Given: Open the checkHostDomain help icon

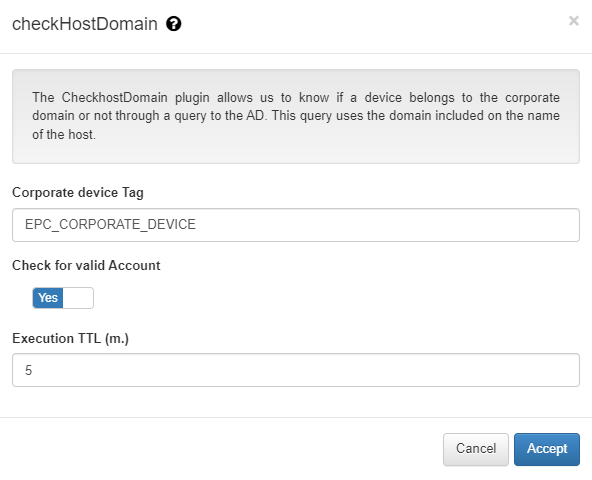Looking at the screenshot, I should point(174,24).
